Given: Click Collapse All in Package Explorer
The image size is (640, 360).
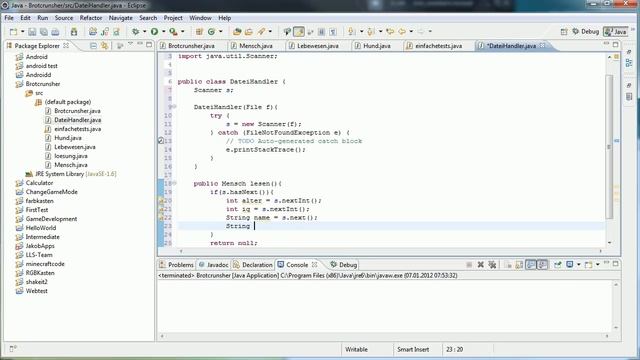Looking at the screenshot, I should (x=93, y=46).
